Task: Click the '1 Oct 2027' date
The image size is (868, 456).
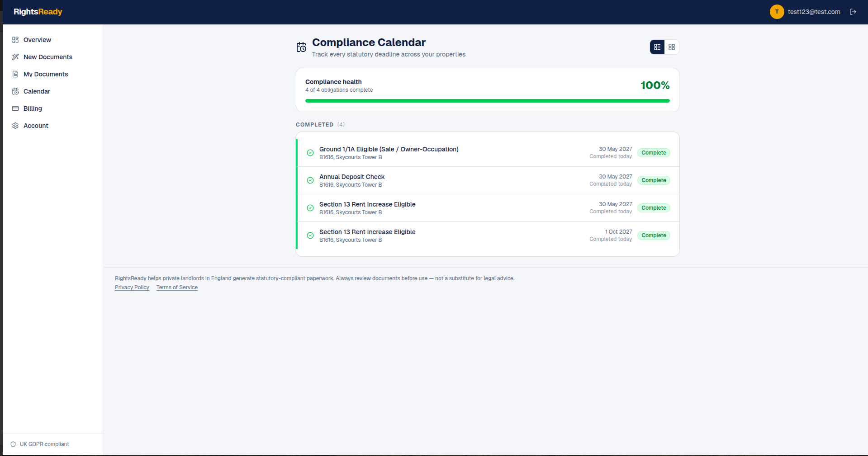Action: (x=619, y=232)
